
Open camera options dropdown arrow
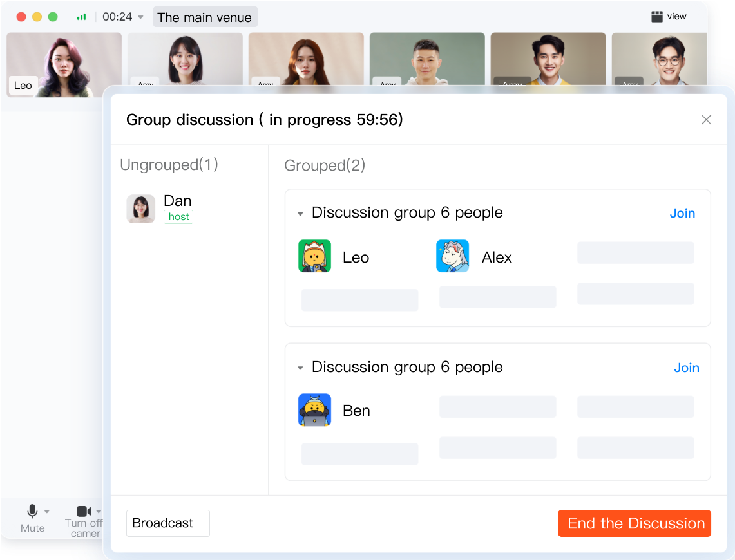pos(99,512)
